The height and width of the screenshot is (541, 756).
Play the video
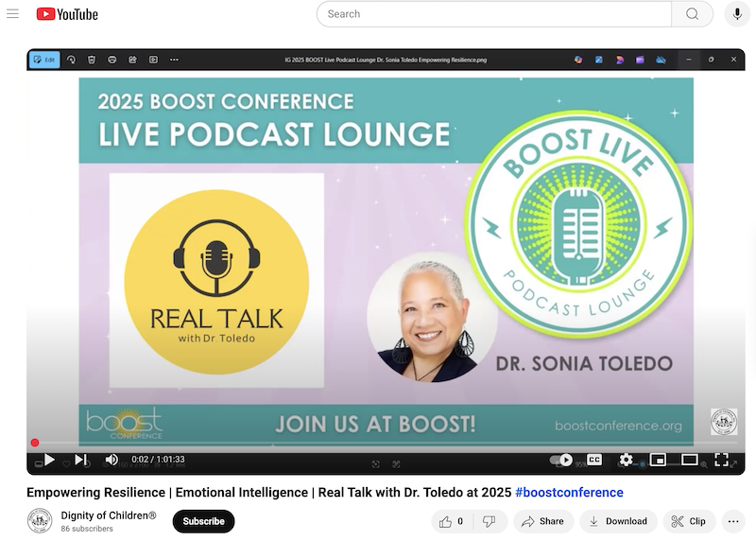(x=49, y=460)
